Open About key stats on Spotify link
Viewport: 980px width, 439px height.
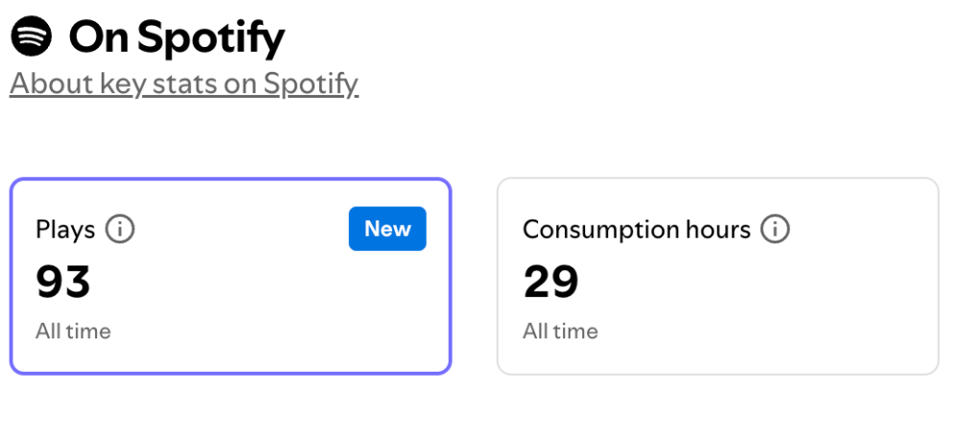(x=183, y=84)
